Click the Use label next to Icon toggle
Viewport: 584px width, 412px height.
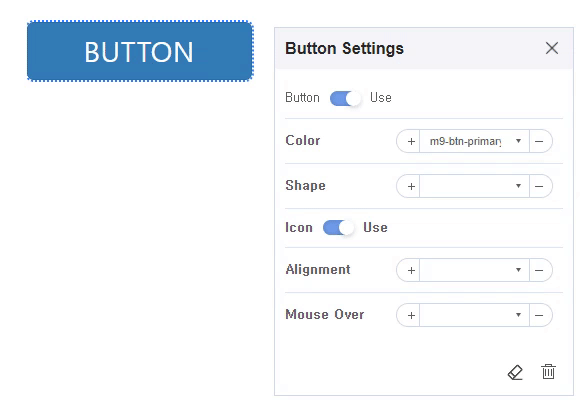(x=375, y=228)
